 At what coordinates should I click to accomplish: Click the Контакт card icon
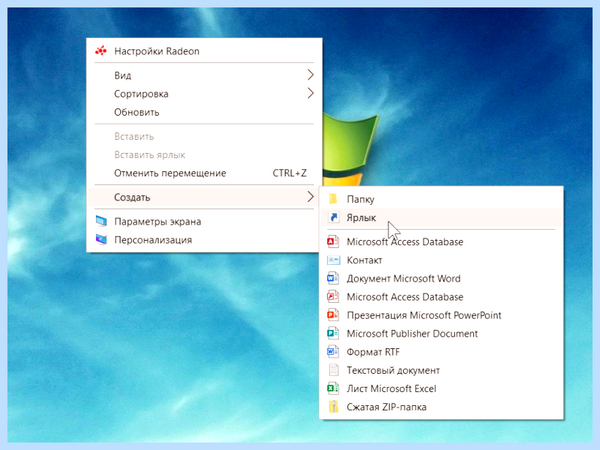[x=333, y=260]
